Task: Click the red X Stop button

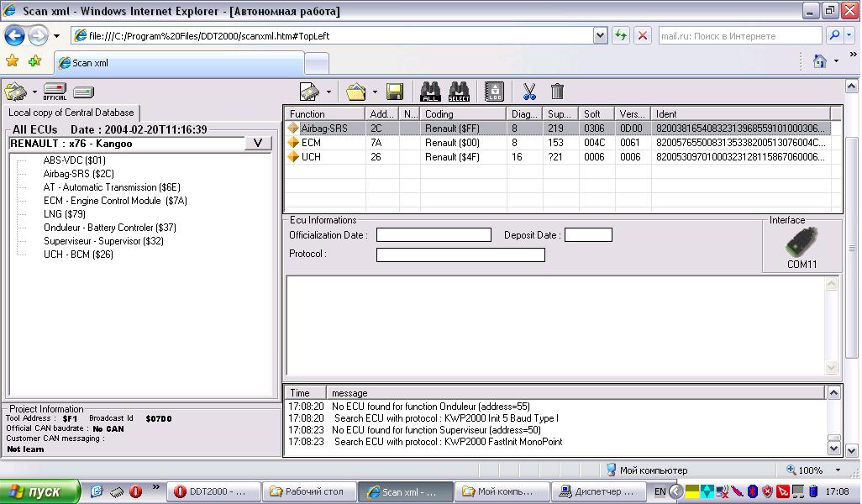Action: 642,36
